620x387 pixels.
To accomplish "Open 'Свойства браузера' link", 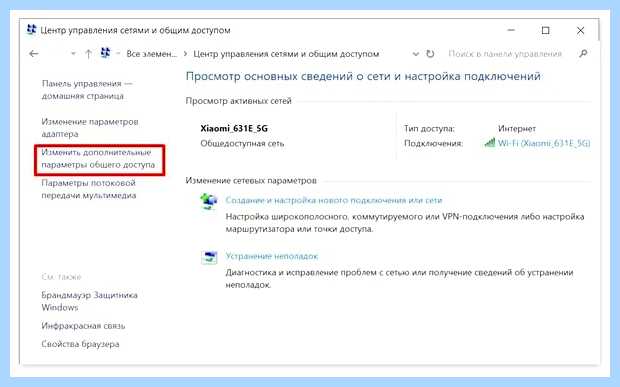I will click(x=80, y=344).
